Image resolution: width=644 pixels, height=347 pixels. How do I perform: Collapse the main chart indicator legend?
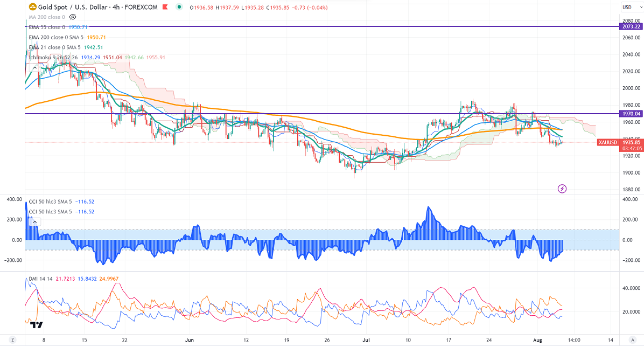pos(35,68)
